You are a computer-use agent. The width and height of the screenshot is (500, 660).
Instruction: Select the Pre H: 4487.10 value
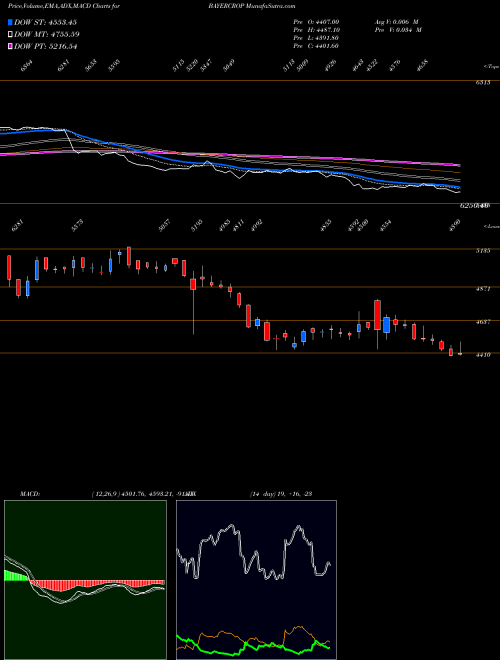[316, 30]
